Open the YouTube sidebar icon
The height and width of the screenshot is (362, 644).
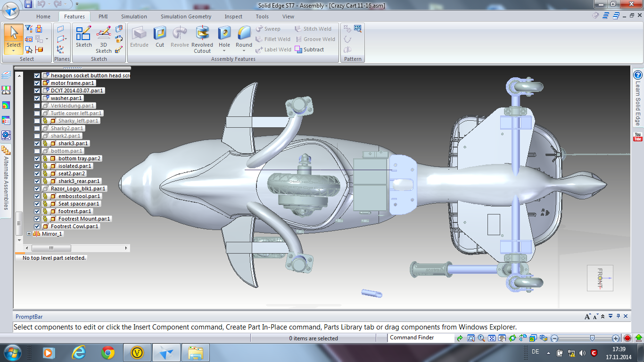click(638, 137)
